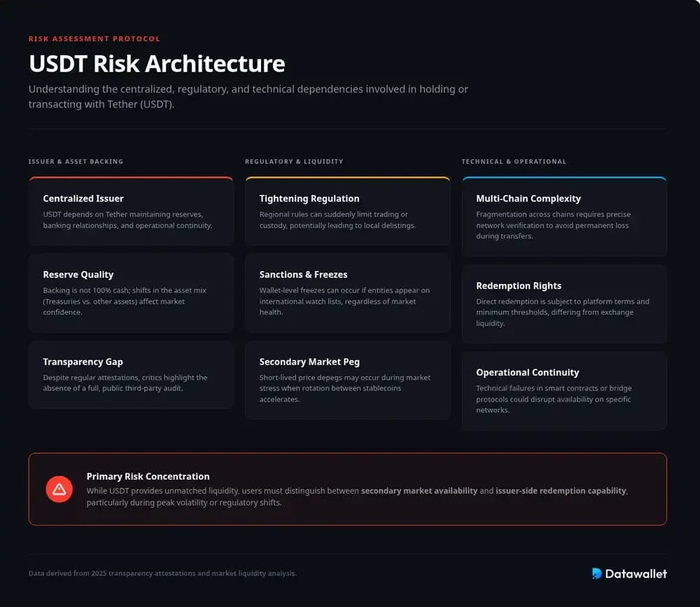Click the Technical & Operational column header
This screenshot has width=700, height=607.
tap(514, 162)
